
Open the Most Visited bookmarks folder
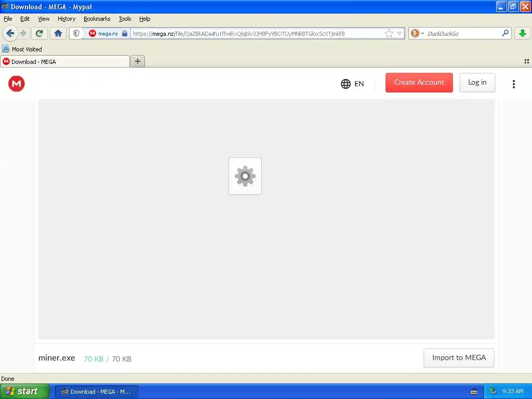coord(22,49)
